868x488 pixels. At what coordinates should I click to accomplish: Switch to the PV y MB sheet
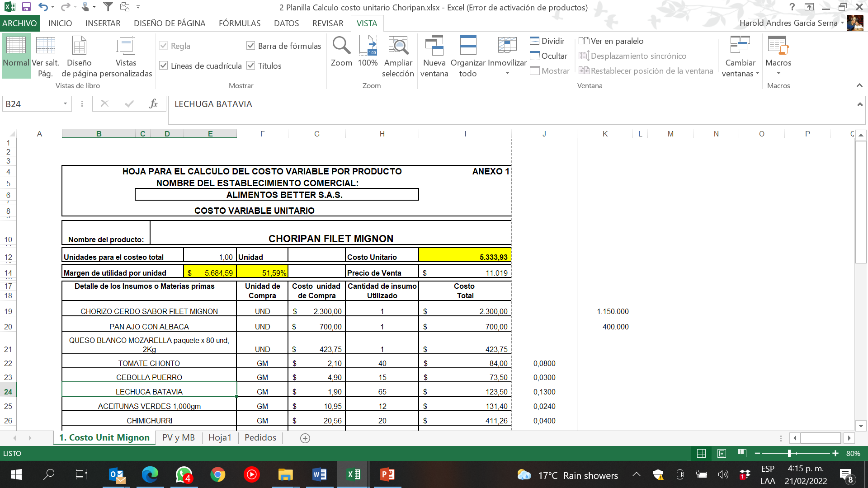[x=179, y=438]
